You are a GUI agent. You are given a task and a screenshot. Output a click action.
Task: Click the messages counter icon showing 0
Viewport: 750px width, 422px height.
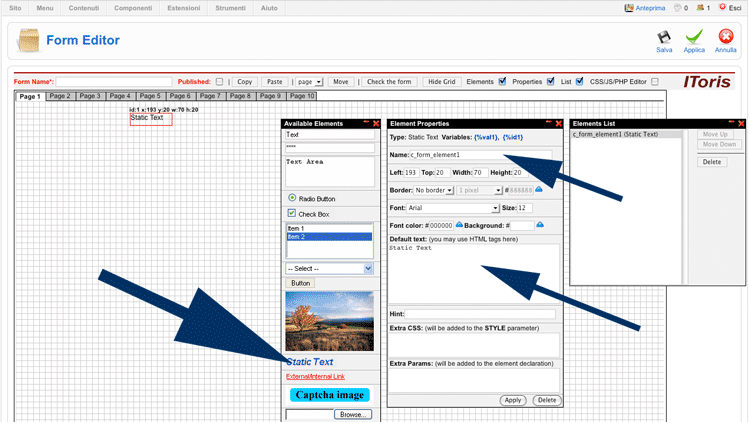pyautogui.click(x=678, y=8)
